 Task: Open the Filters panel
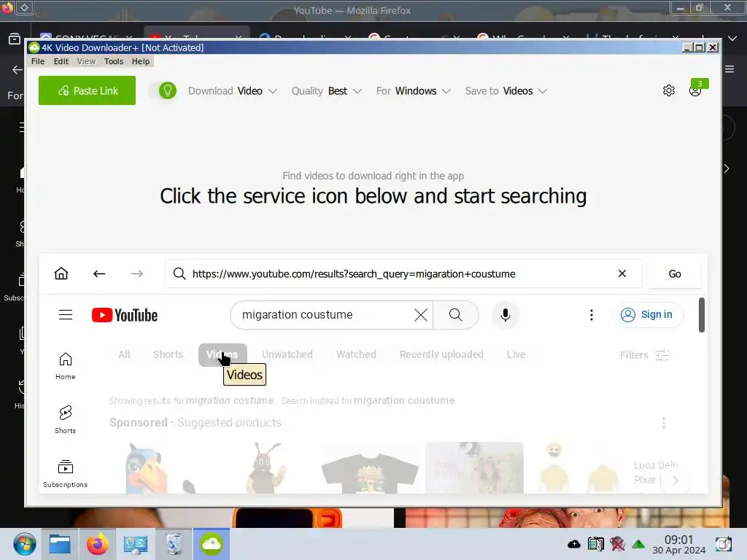[x=645, y=355]
